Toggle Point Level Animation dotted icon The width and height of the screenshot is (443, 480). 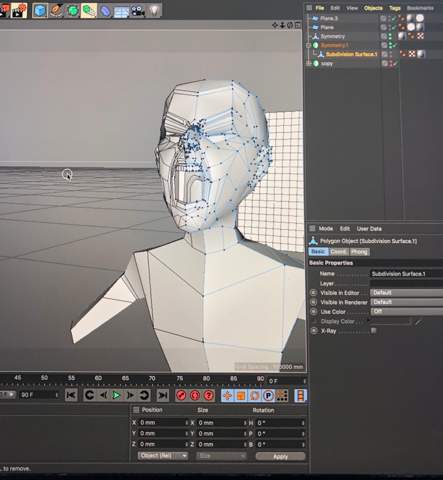(282, 395)
